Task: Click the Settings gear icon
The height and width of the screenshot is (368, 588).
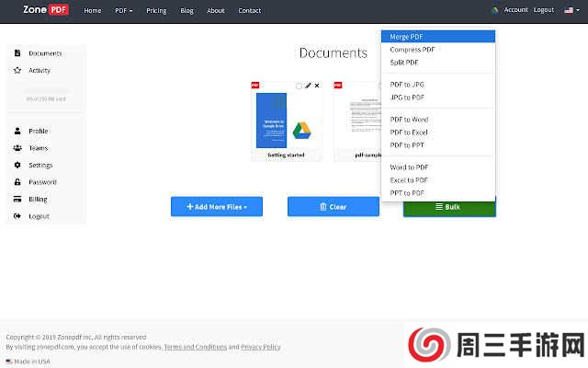Action: [17, 165]
